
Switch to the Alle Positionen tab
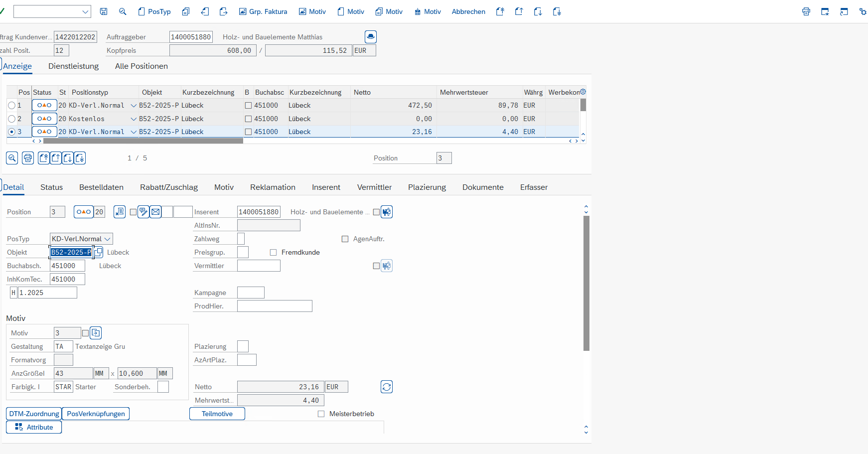142,66
